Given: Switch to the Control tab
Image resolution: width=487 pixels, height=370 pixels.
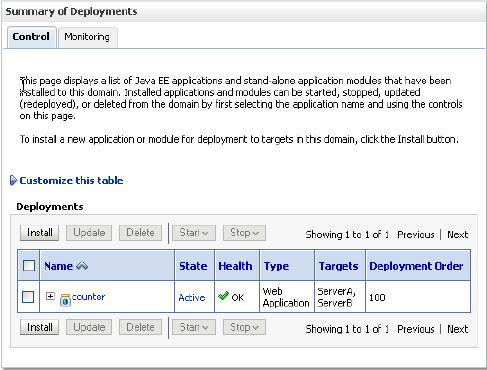Looking at the screenshot, I should (31, 37).
